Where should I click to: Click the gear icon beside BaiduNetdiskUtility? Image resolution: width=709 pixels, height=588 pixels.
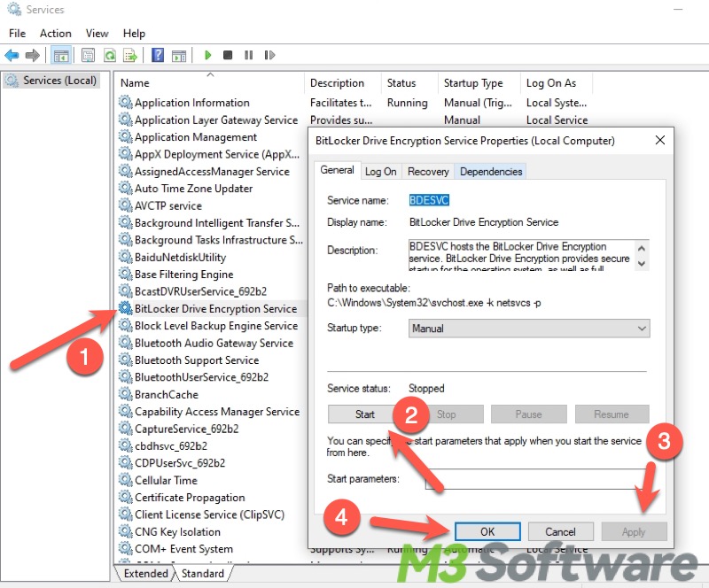pyautogui.click(x=125, y=257)
